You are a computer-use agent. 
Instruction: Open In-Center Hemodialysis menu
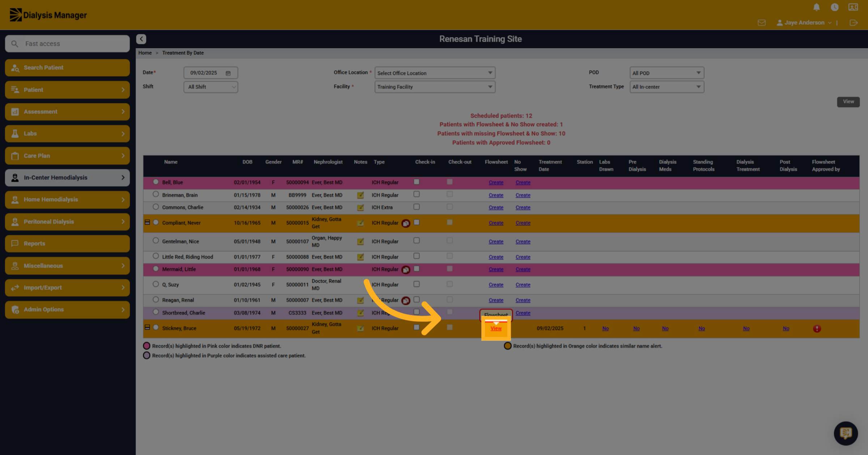[67, 178]
